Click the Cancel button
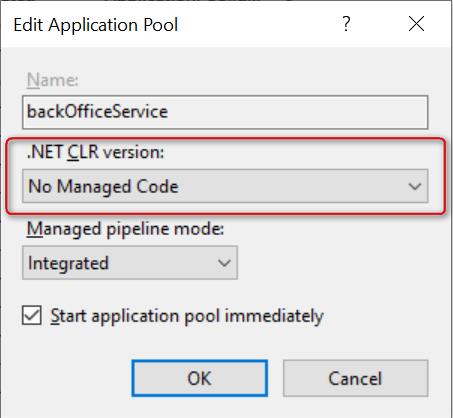The width and height of the screenshot is (453, 418). coord(355,378)
